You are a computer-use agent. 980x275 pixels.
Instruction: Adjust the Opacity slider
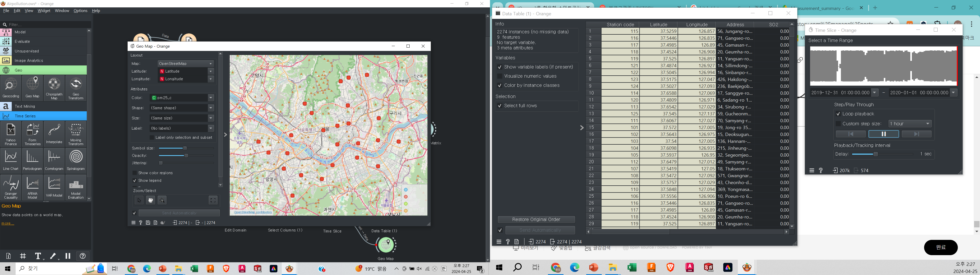186,156
